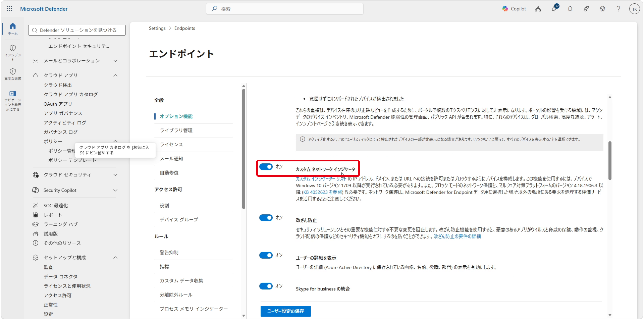Click the Email & collaboration envelope icon
This screenshot has height=319, width=644.
[36, 61]
